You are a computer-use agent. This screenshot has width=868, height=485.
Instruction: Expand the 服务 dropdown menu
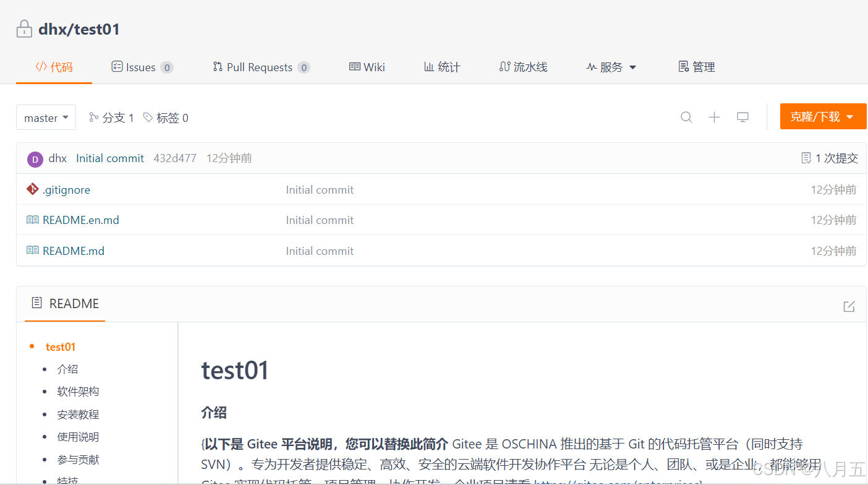coord(611,67)
